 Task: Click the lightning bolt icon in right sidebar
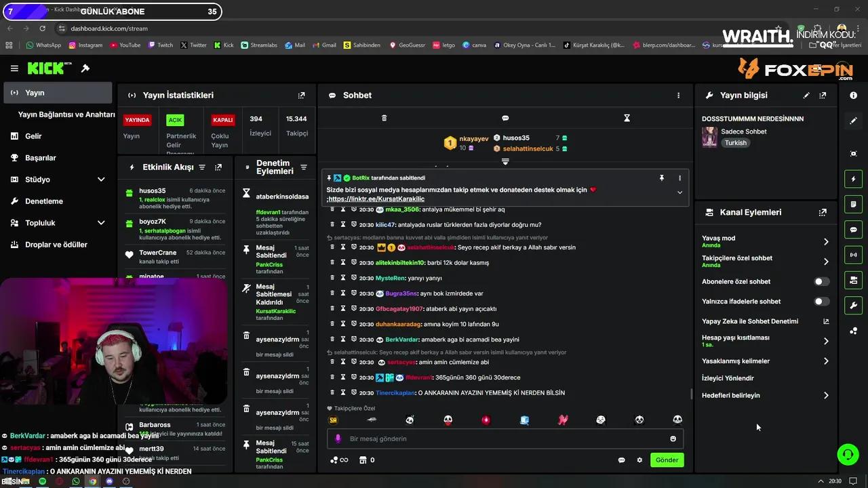click(853, 180)
